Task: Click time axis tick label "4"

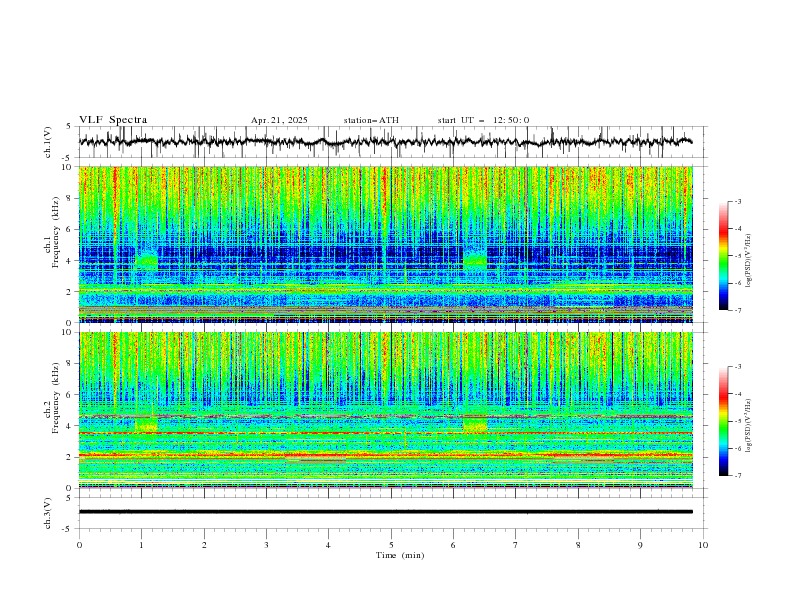Action: [x=328, y=545]
